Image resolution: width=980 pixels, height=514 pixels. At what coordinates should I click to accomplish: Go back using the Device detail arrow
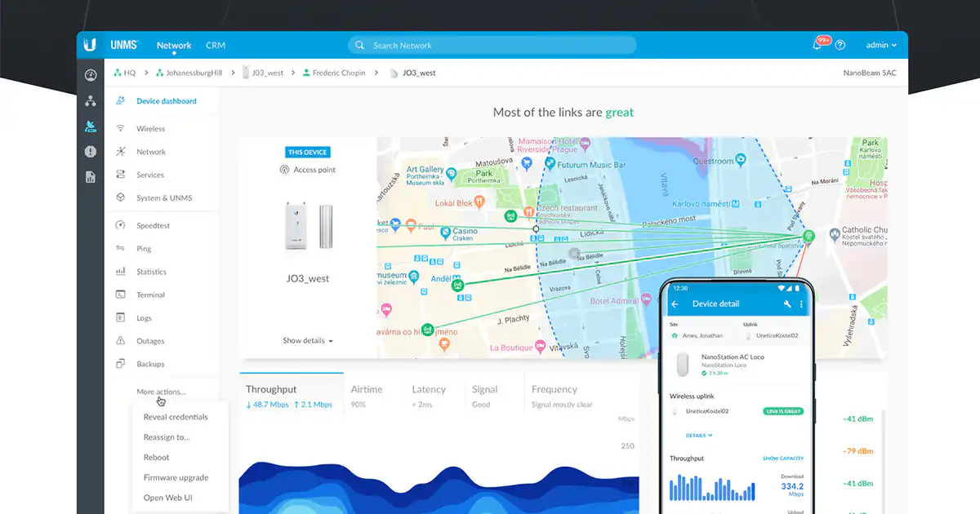click(675, 304)
